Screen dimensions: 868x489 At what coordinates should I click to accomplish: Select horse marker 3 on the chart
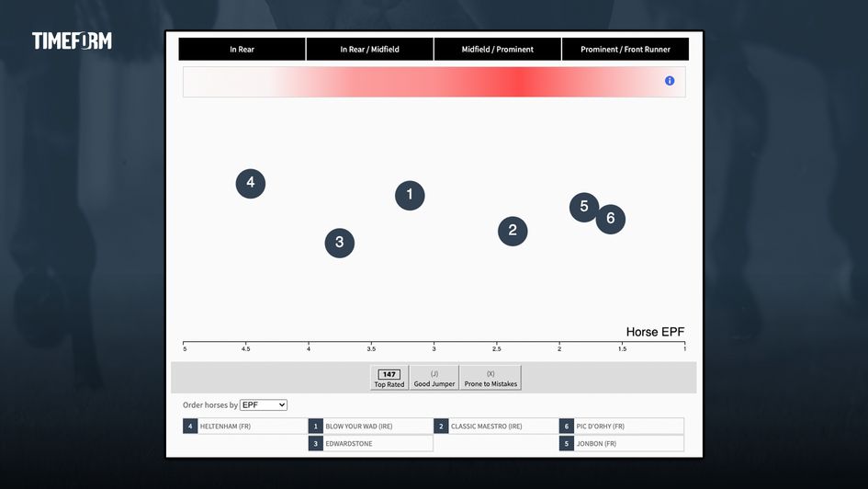(340, 243)
